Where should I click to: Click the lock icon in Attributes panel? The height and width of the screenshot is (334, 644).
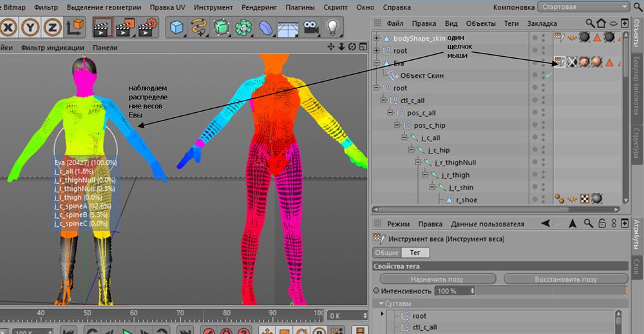pyautogui.click(x=601, y=224)
